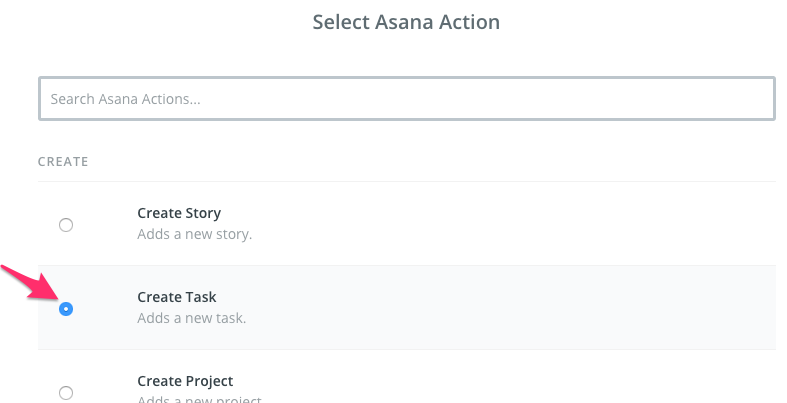Click the Create Project title text

click(185, 381)
